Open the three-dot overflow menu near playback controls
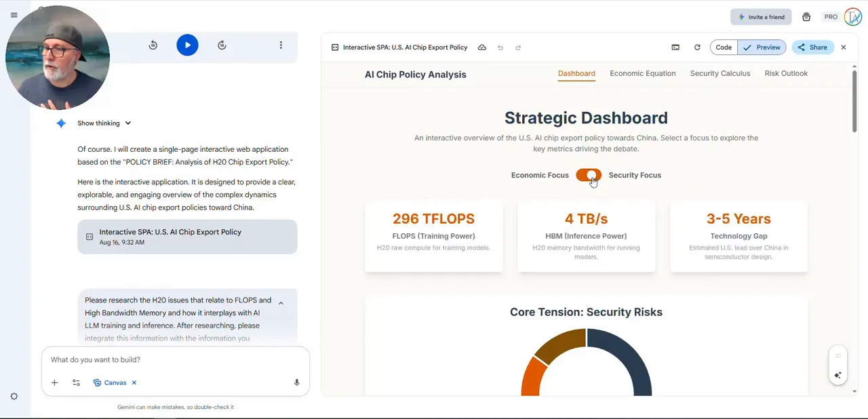 click(281, 45)
